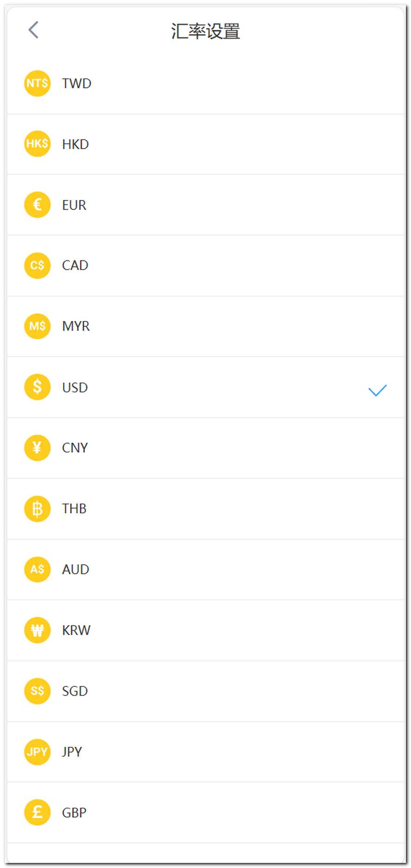Choose JPY text label
The image size is (411, 868).
tap(72, 752)
